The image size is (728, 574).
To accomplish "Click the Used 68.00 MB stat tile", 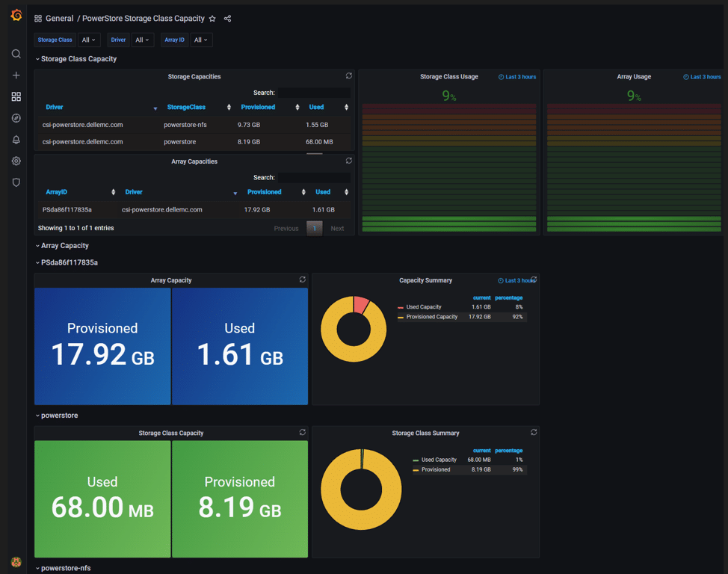I will (x=102, y=499).
